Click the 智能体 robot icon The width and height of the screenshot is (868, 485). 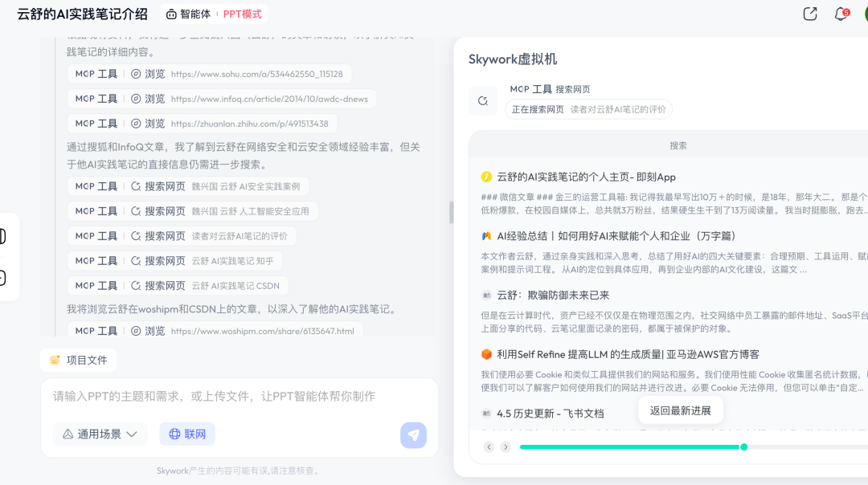pos(172,14)
